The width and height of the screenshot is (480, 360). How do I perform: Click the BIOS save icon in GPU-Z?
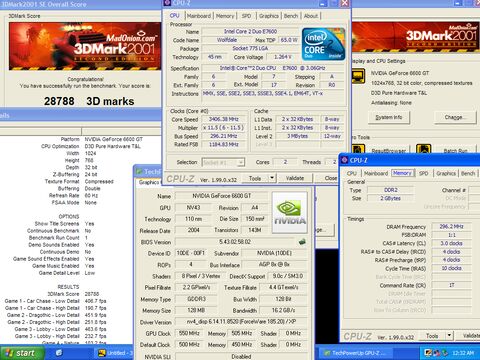pos(302,242)
